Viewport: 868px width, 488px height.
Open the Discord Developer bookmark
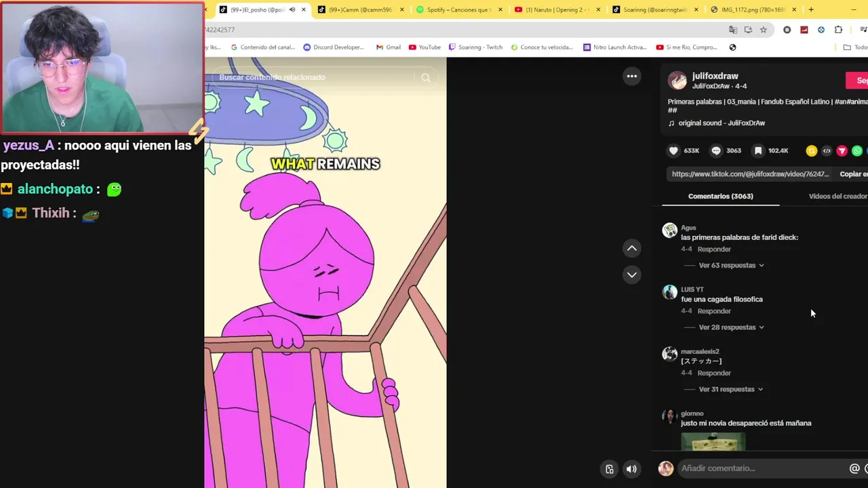click(x=334, y=47)
